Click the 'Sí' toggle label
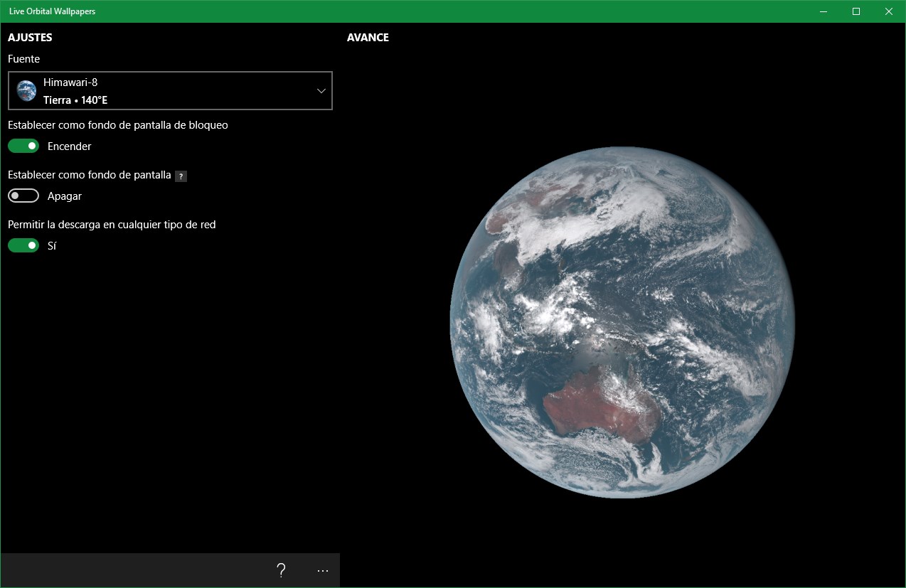Image resolution: width=906 pixels, height=588 pixels. click(x=52, y=246)
